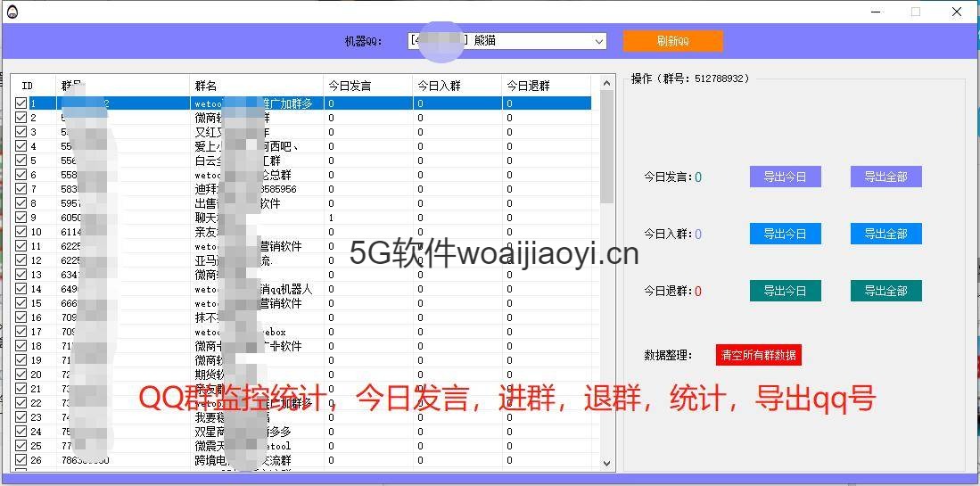
Task: Click 导出全部 button for 今日退群
Action: [x=885, y=291]
